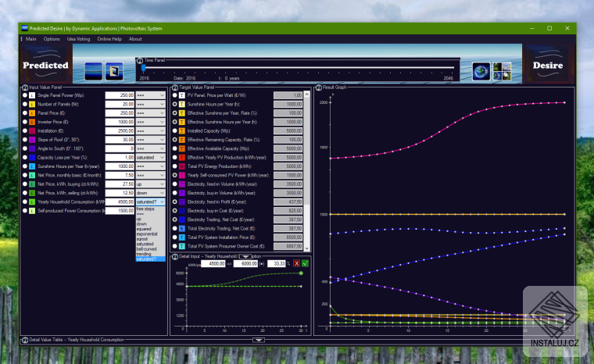The height and width of the screenshot is (364, 594).
Task: Collapse the Detail Input panel arrow
Action: 245,257
